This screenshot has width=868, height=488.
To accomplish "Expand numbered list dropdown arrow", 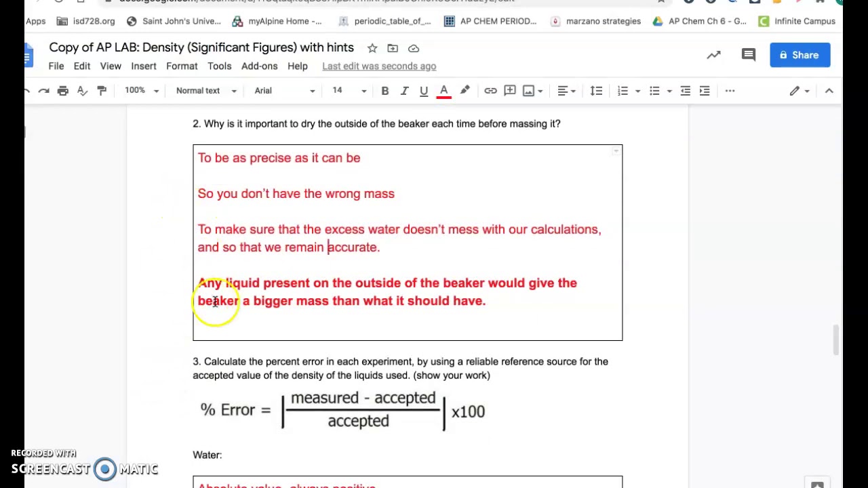I will (637, 91).
